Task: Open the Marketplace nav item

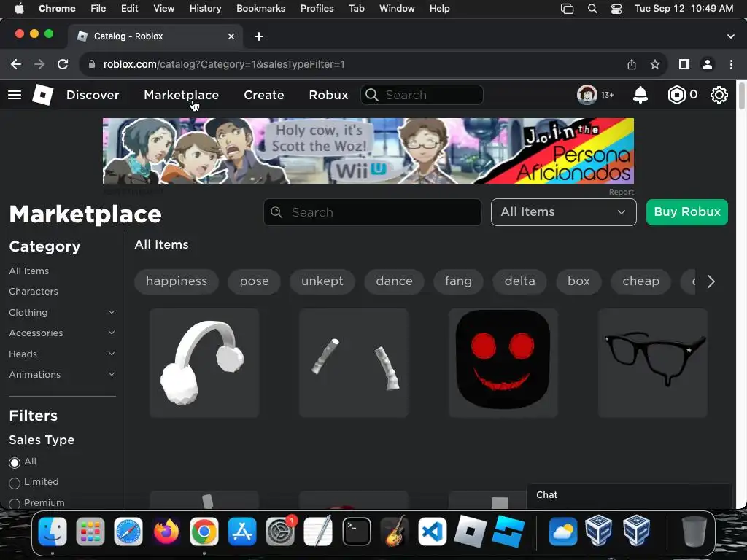Action: point(181,95)
